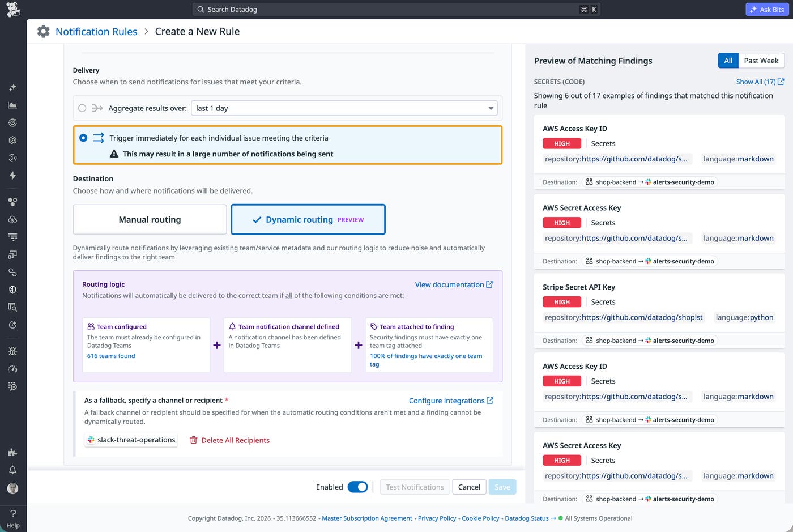Switch preview to Past Week
Screen dimensions: 793x532
(x=761, y=61)
